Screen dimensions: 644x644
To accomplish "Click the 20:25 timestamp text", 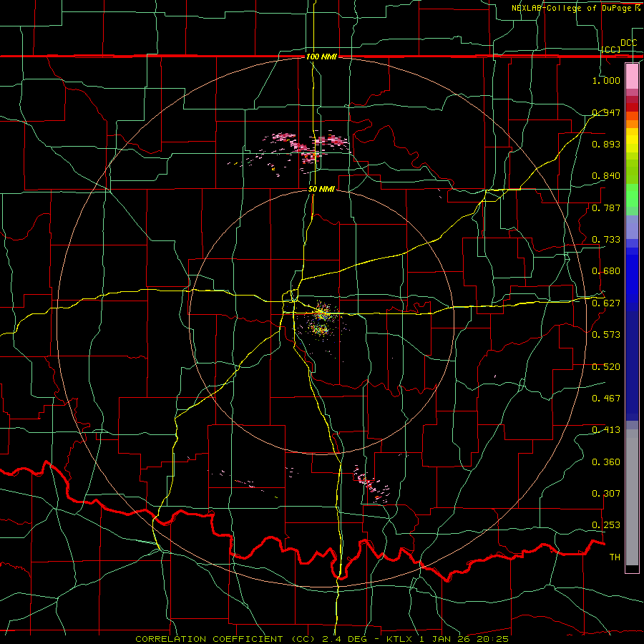I will click(492, 639).
